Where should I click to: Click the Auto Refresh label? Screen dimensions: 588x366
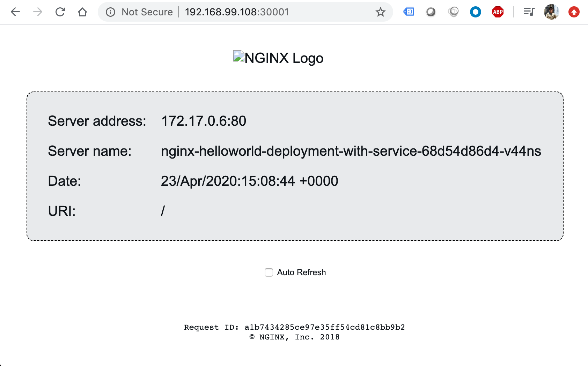point(301,272)
